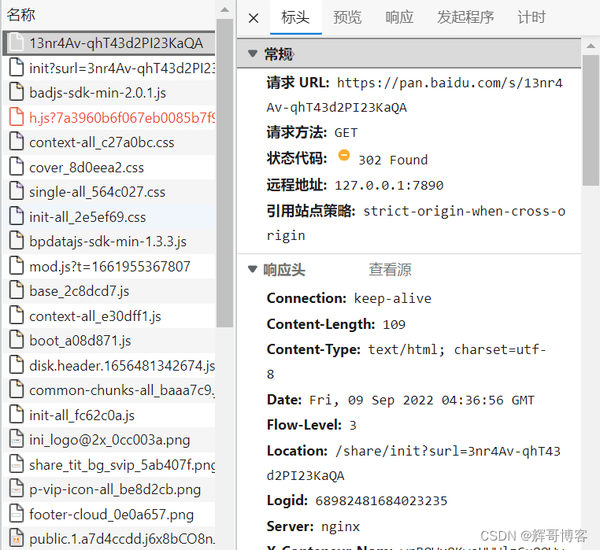This screenshot has height=550, width=600.
Task: Select cover_8d0eea2.css request
Action: pyautogui.click(x=109, y=167)
